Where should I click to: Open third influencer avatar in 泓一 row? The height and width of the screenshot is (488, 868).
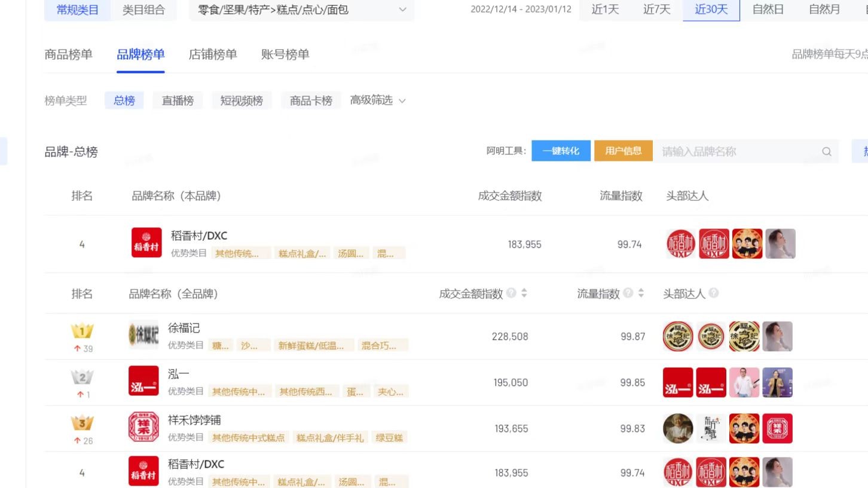744,382
